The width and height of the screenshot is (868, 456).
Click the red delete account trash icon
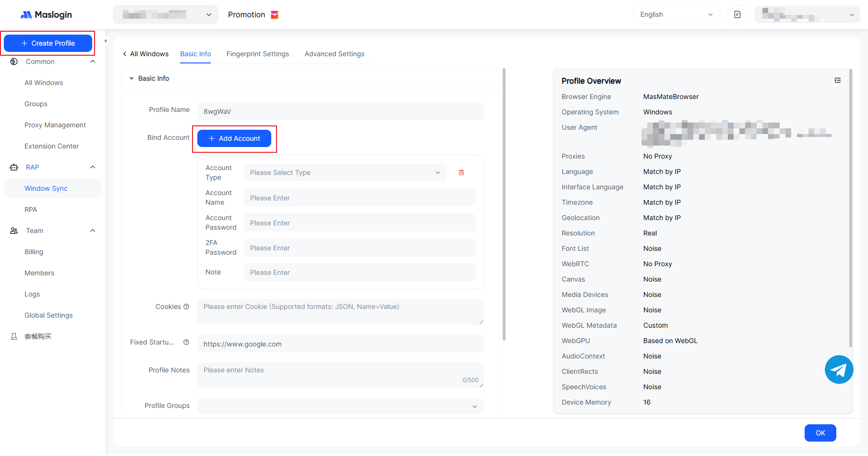click(461, 173)
